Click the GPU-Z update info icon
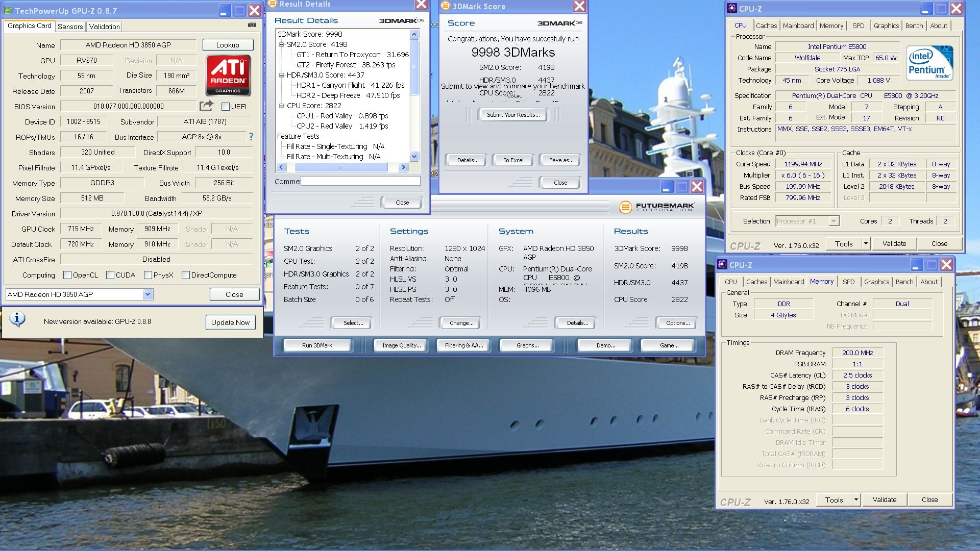The width and height of the screenshot is (980, 551). point(17,319)
